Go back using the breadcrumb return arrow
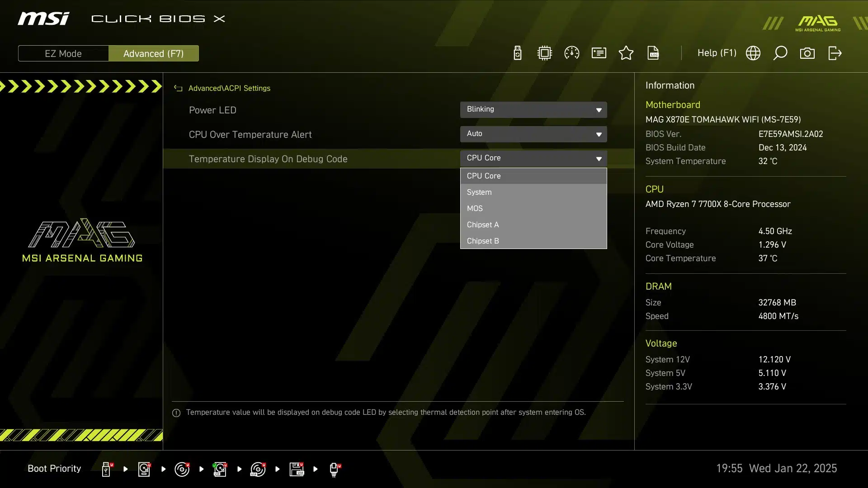Viewport: 868px width, 488px height. tap(178, 88)
